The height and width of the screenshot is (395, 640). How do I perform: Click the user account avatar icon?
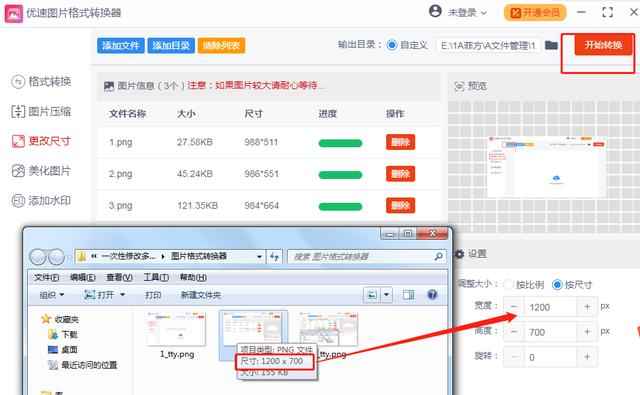coord(436,11)
